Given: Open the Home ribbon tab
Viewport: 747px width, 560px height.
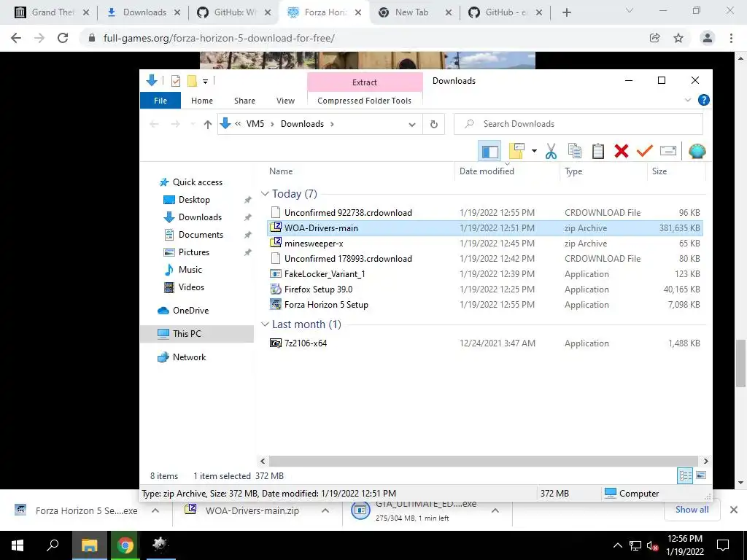Looking at the screenshot, I should tap(202, 101).
